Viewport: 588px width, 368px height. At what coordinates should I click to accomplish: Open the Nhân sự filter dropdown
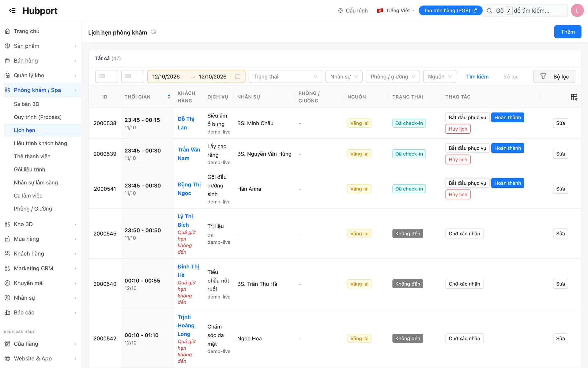(344, 77)
